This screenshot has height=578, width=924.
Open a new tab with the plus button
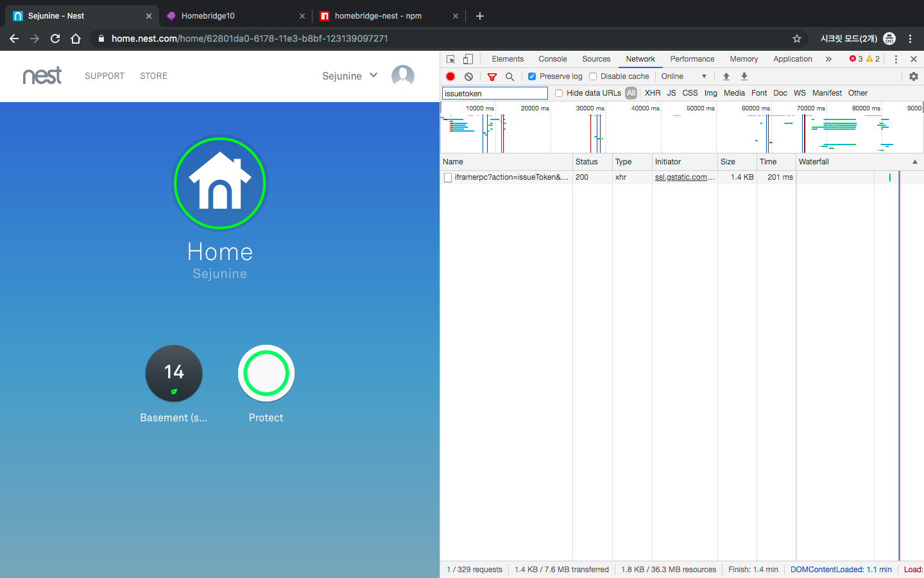point(480,16)
